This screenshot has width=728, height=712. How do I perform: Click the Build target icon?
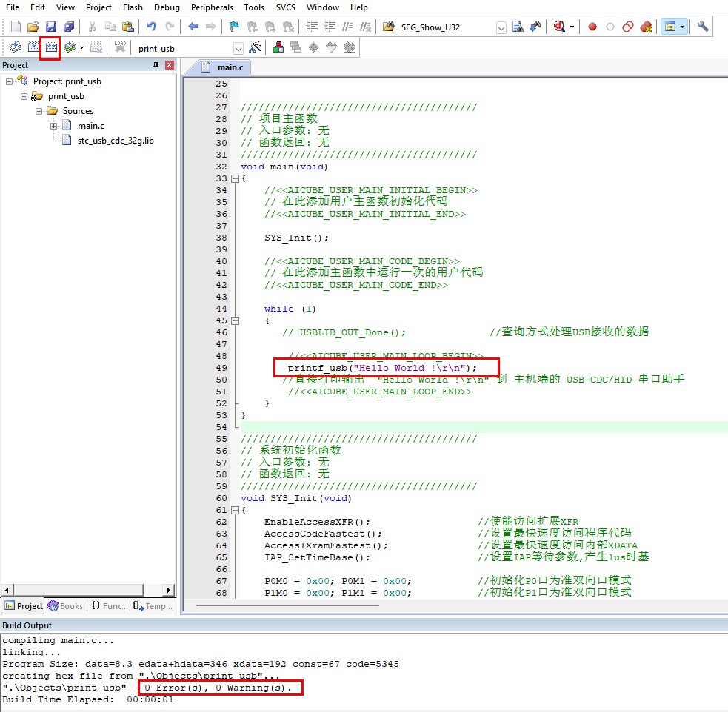click(x=33, y=48)
